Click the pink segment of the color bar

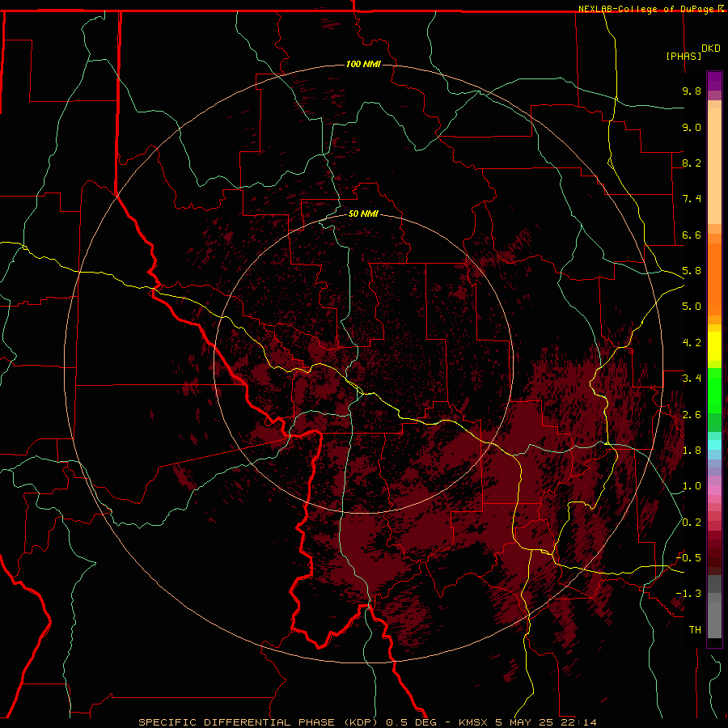point(714,490)
